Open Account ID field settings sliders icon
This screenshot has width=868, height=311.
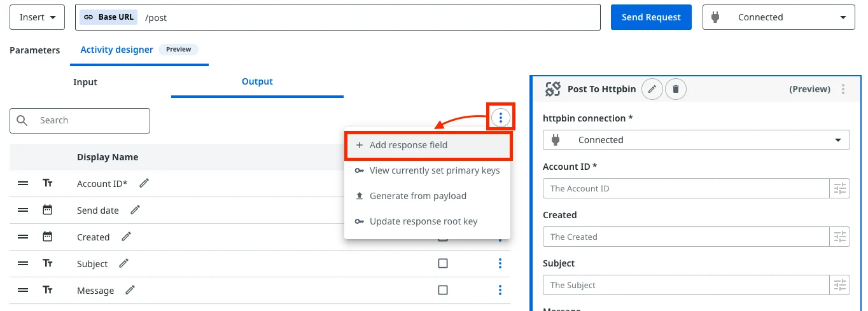pos(840,188)
